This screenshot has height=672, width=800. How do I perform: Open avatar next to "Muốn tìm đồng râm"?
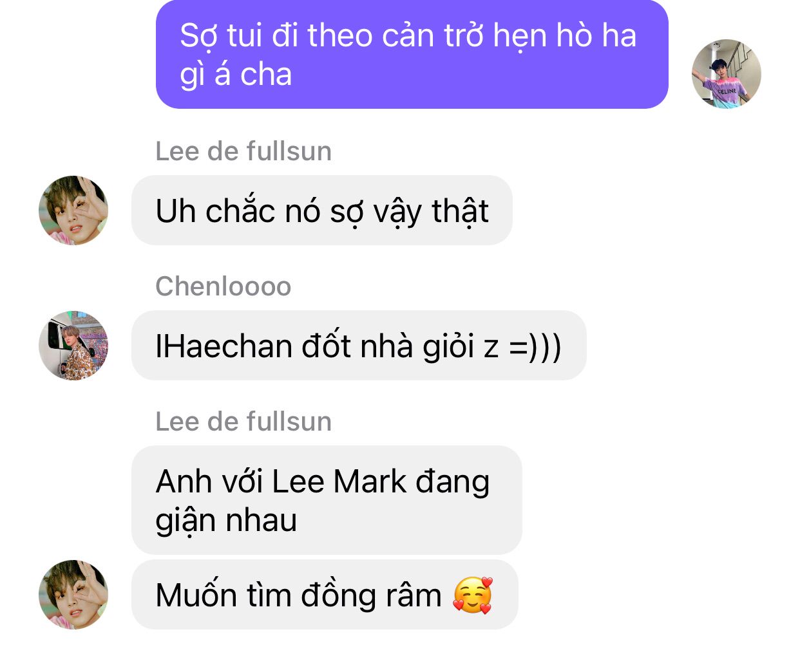click(x=73, y=594)
